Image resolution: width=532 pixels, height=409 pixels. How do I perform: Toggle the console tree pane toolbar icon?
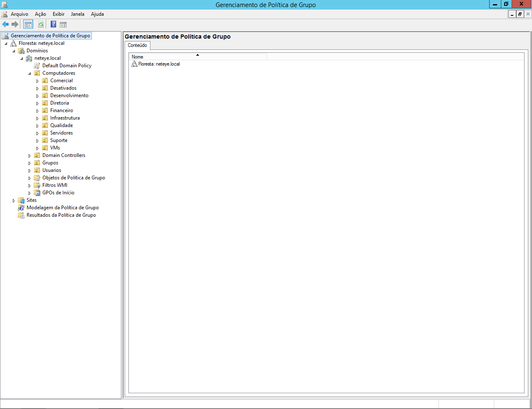point(28,24)
